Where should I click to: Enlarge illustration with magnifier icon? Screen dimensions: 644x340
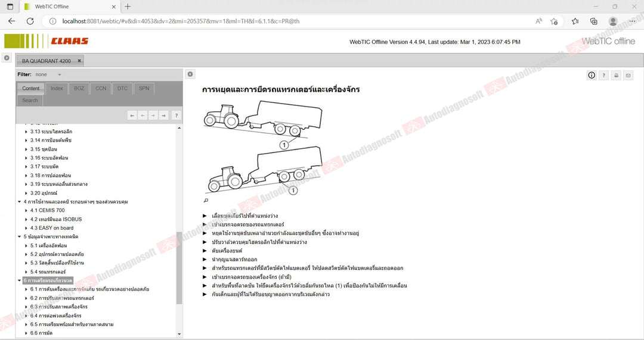(x=206, y=201)
